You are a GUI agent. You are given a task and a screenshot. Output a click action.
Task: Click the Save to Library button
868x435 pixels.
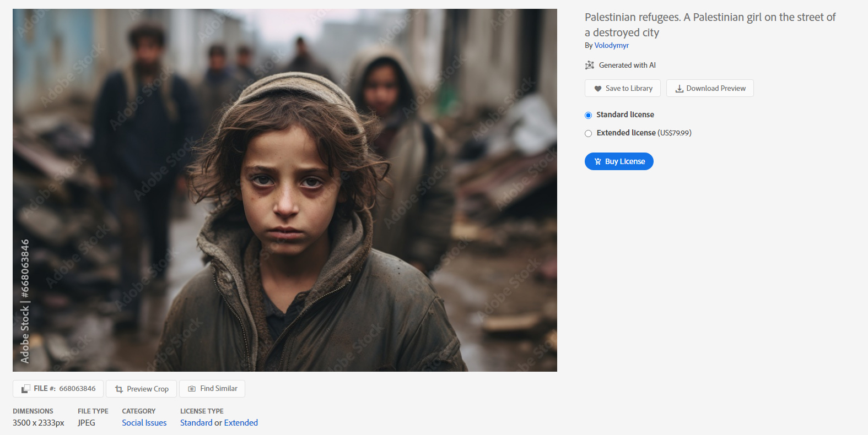click(623, 88)
